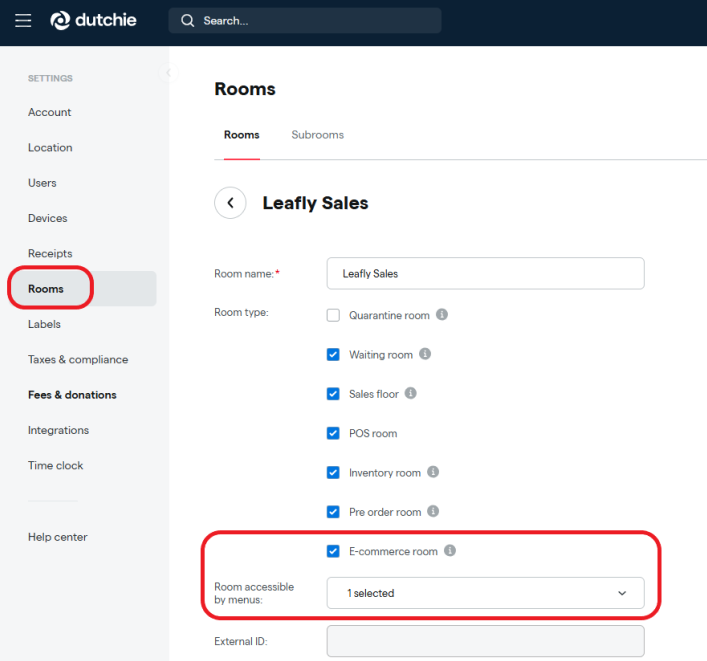Collapse the settings sidebar arrow
The width and height of the screenshot is (707, 661).
[169, 73]
